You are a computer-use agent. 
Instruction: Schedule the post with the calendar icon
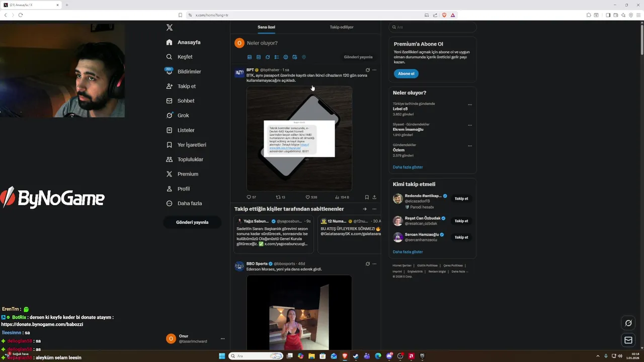pos(295,57)
